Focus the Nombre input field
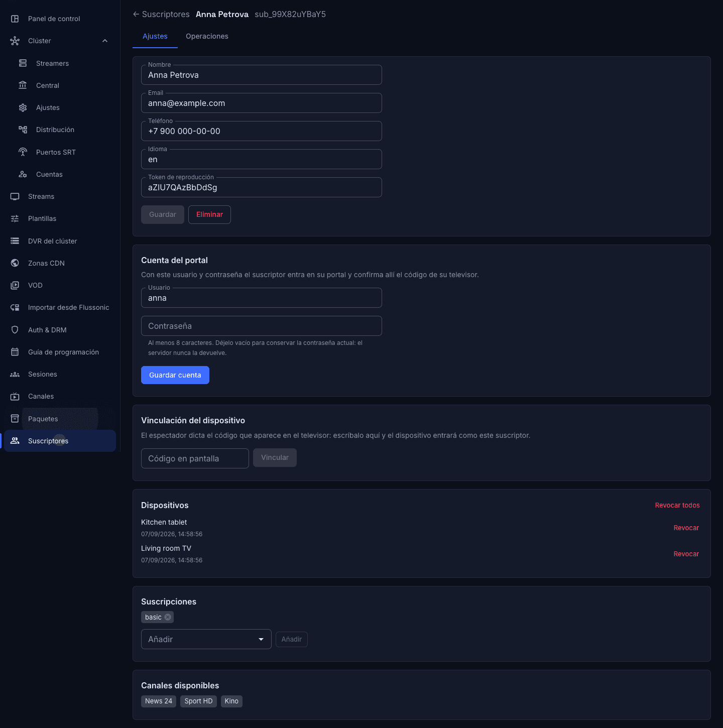Viewport: 723px width, 728px height. [262, 75]
